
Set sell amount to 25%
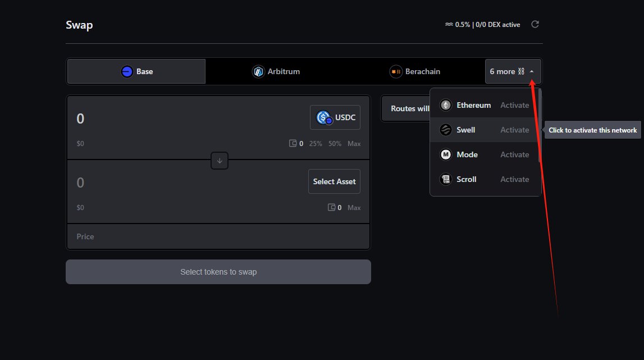click(316, 143)
